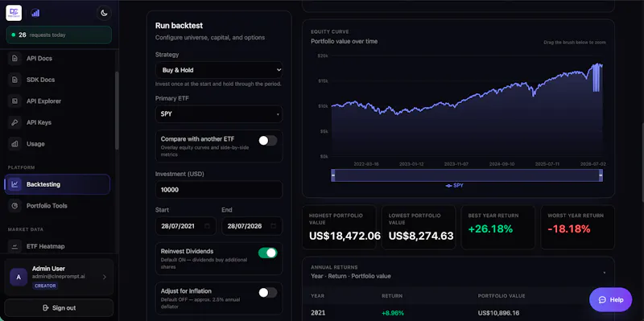The image size is (644, 321).
Task: Open the Strategy Buy & Hold dropdown
Action: pyautogui.click(x=219, y=70)
